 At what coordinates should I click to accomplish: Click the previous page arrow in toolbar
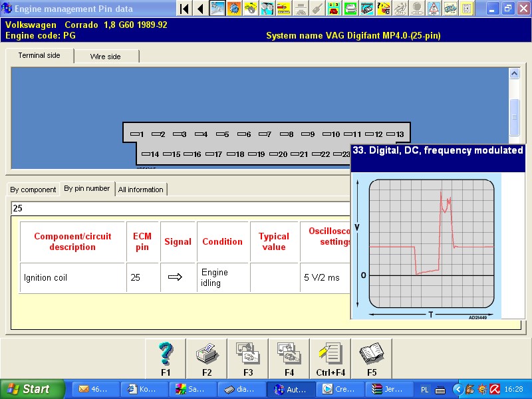click(200, 9)
